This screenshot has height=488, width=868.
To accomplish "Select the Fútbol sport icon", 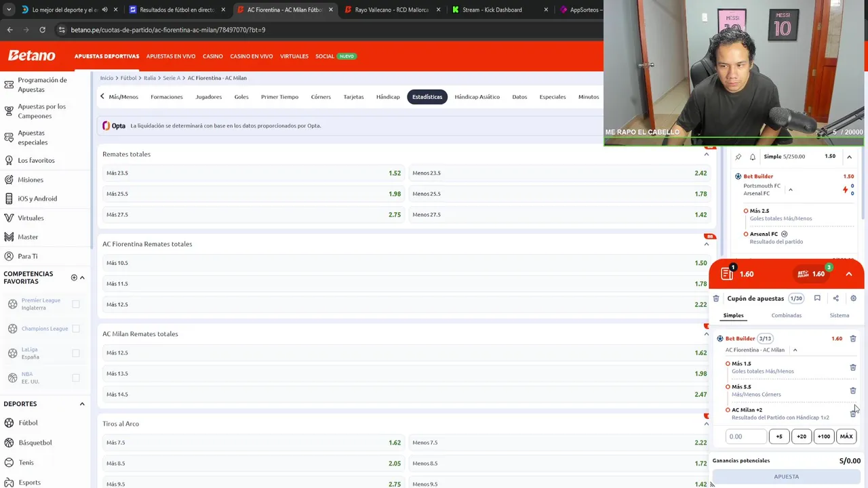I will (x=9, y=423).
